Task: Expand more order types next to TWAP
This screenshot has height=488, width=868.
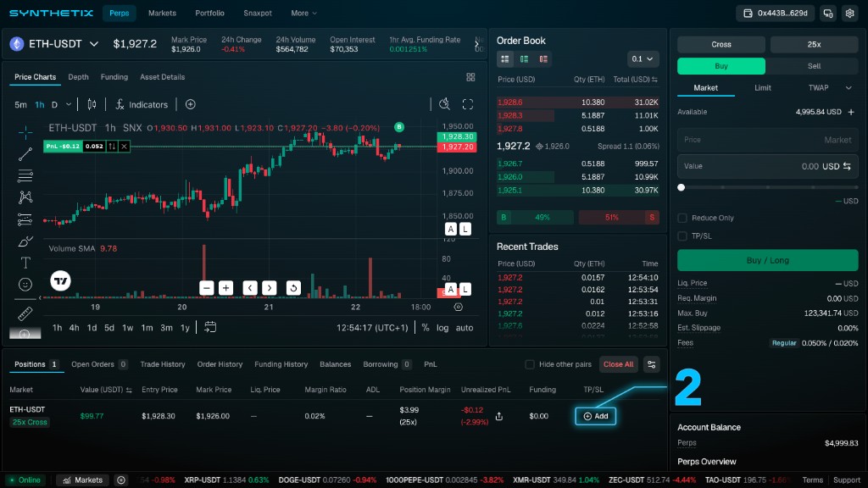Action: tap(849, 88)
